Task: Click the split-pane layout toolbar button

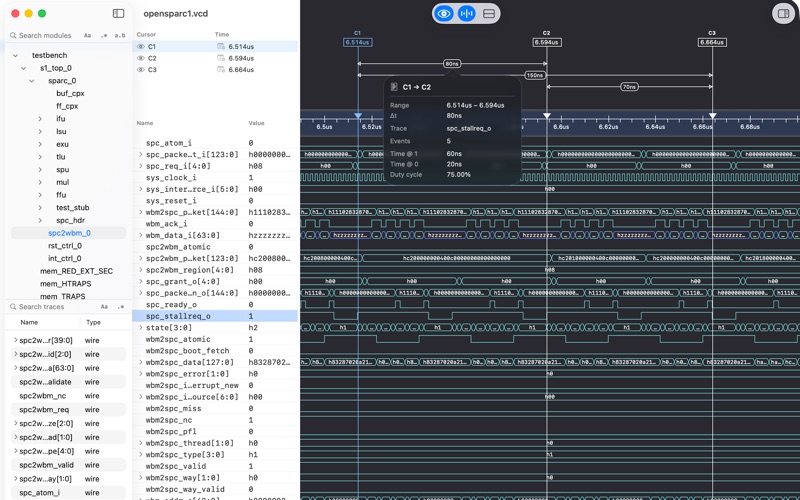Action: click(489, 14)
